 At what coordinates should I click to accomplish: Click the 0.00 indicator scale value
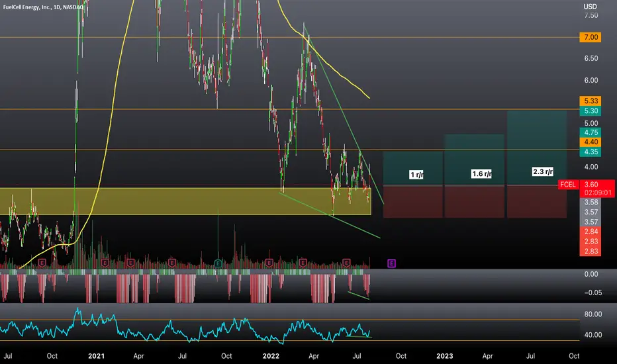click(591, 274)
